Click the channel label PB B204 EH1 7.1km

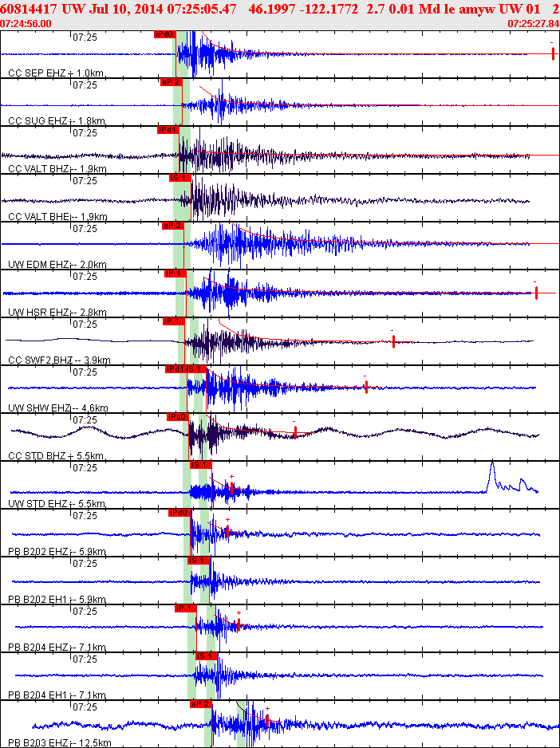point(57,695)
